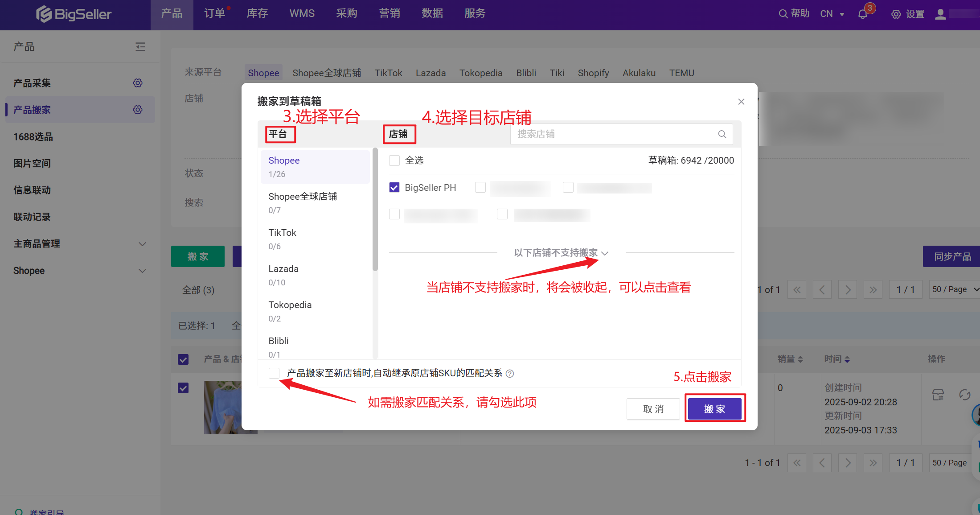Go to previous page in bottom pagination
The image size is (980, 515).
pos(822,463)
